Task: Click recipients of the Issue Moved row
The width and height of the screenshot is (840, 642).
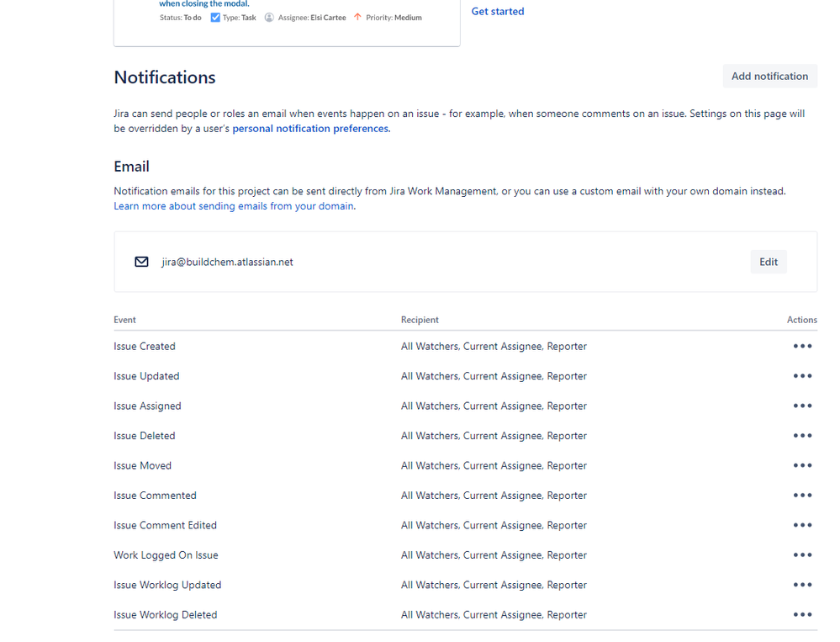Action: click(494, 465)
